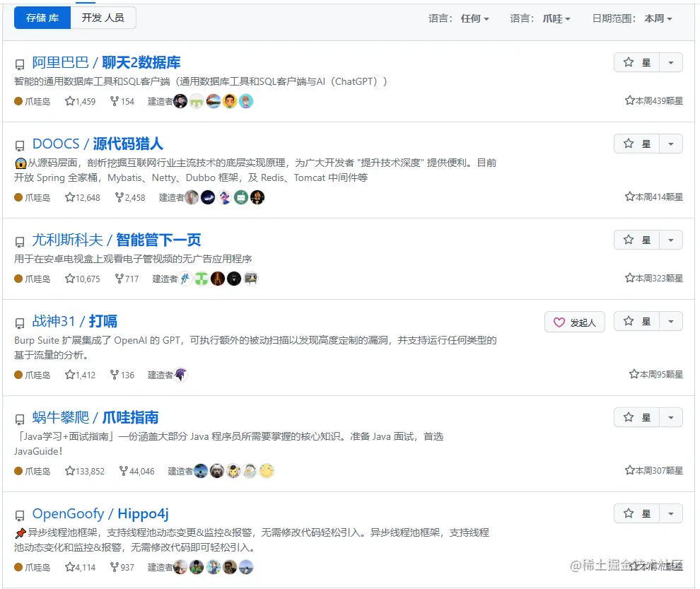This screenshot has height=589, width=700.
Task: Click the contributor avatar in 战神31 repo
Action: 180,374
